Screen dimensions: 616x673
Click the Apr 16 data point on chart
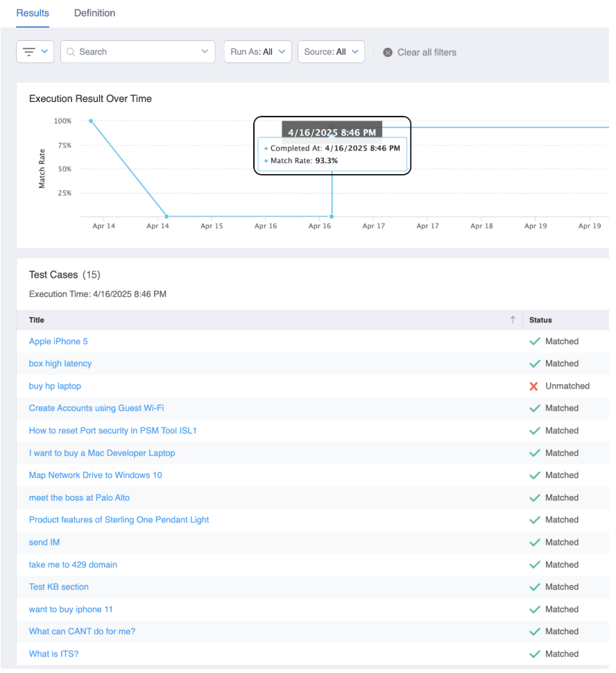coord(332,216)
